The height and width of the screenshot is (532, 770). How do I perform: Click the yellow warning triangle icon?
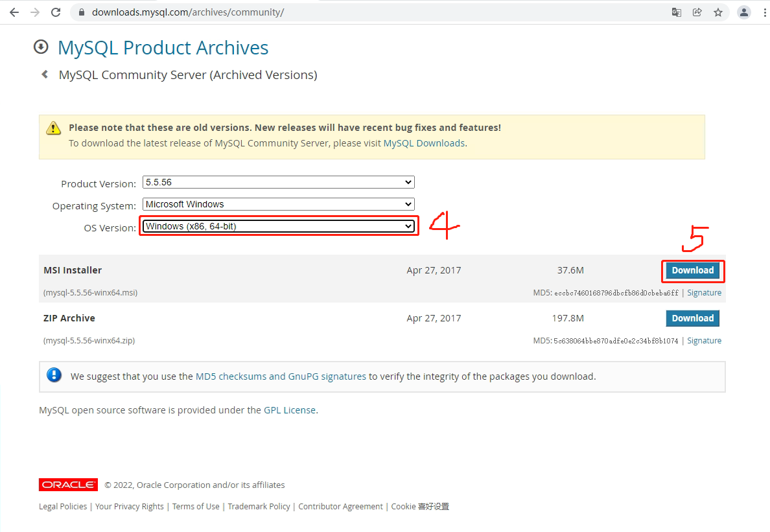53,128
